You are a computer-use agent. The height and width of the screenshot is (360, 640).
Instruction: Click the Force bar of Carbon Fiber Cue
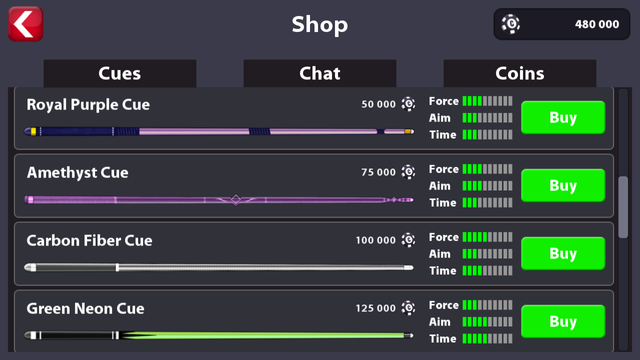tap(487, 237)
